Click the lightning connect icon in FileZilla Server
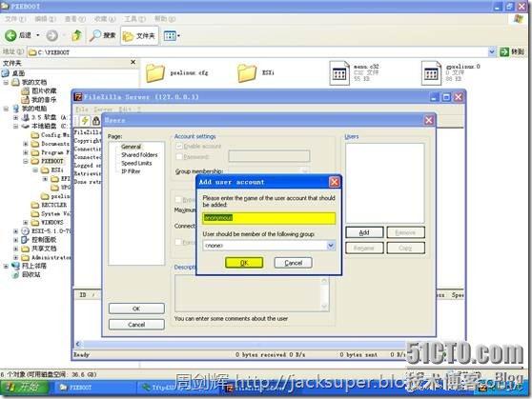 pos(85,120)
